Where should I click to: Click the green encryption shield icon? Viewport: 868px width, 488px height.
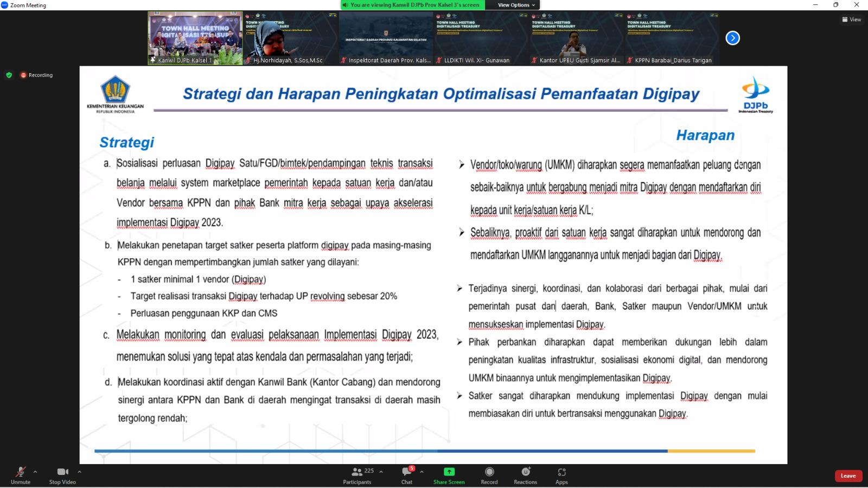tap(9, 75)
